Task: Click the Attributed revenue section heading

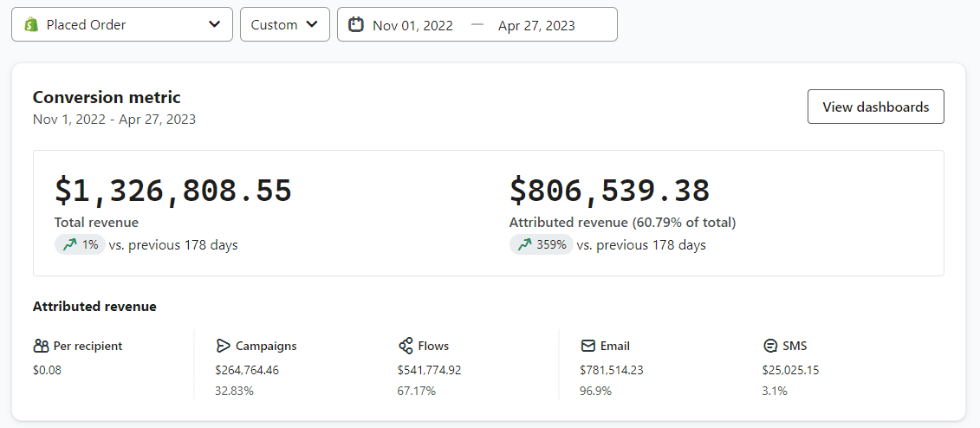Action: click(x=94, y=307)
